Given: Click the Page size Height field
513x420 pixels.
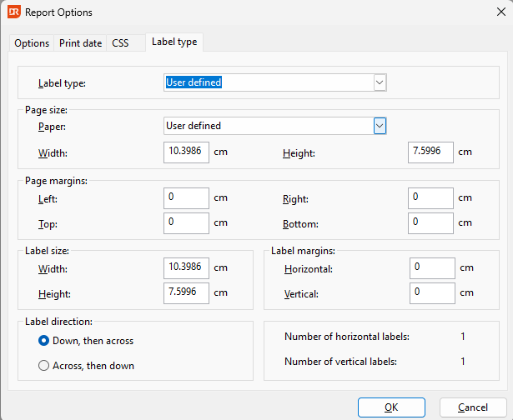Looking at the screenshot, I should click(x=431, y=152).
